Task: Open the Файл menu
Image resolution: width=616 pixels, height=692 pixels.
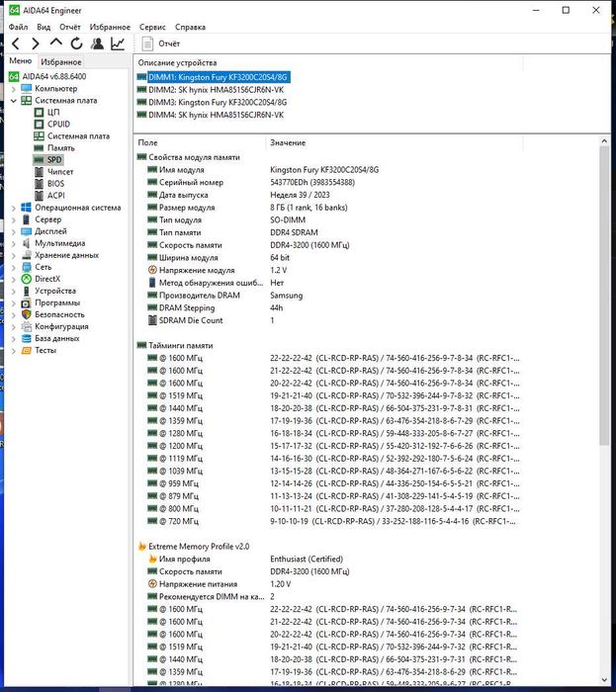Action: [18, 27]
